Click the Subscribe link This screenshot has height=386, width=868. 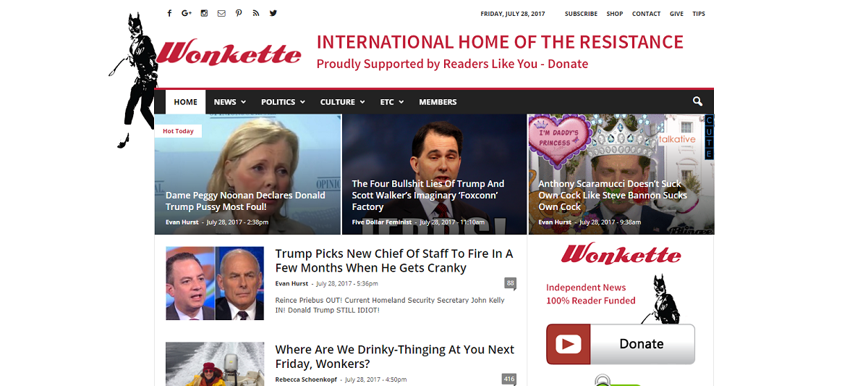pyautogui.click(x=581, y=14)
